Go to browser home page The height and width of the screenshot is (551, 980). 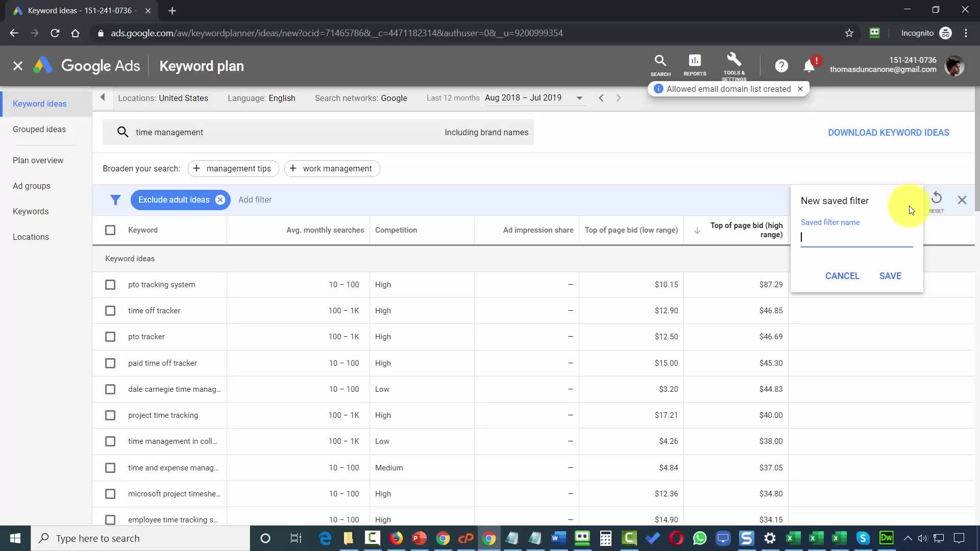coord(75,33)
